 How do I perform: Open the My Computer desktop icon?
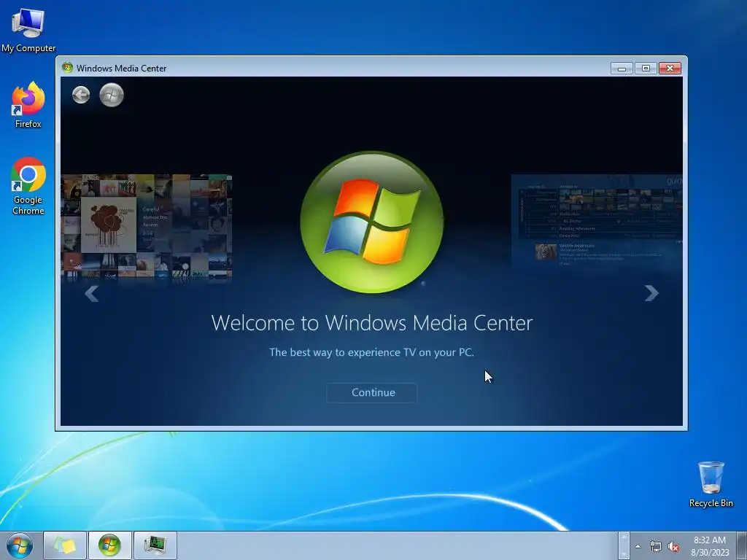tap(28, 30)
